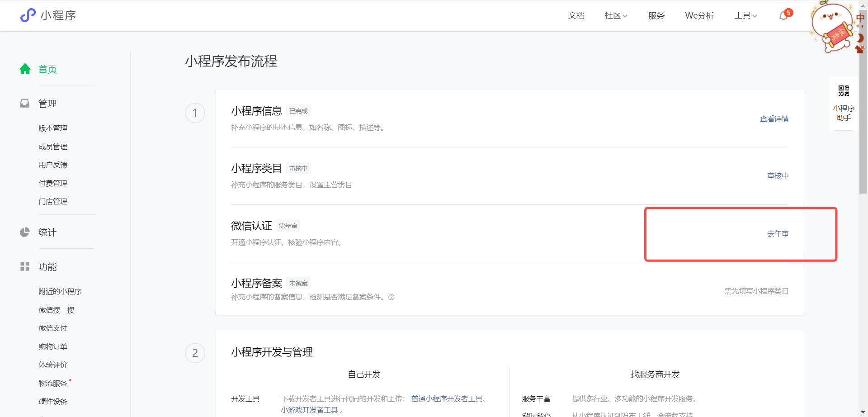Viewport: 868px width, 417px height.
Task: Open the 服务 menu item
Action: click(656, 16)
